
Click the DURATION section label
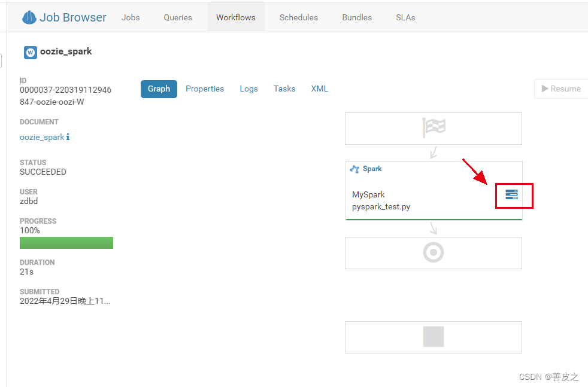point(37,262)
